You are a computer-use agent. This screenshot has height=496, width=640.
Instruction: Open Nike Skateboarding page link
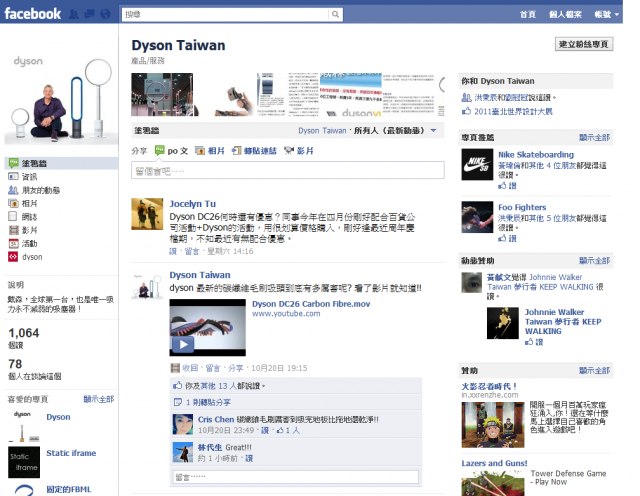click(536, 155)
